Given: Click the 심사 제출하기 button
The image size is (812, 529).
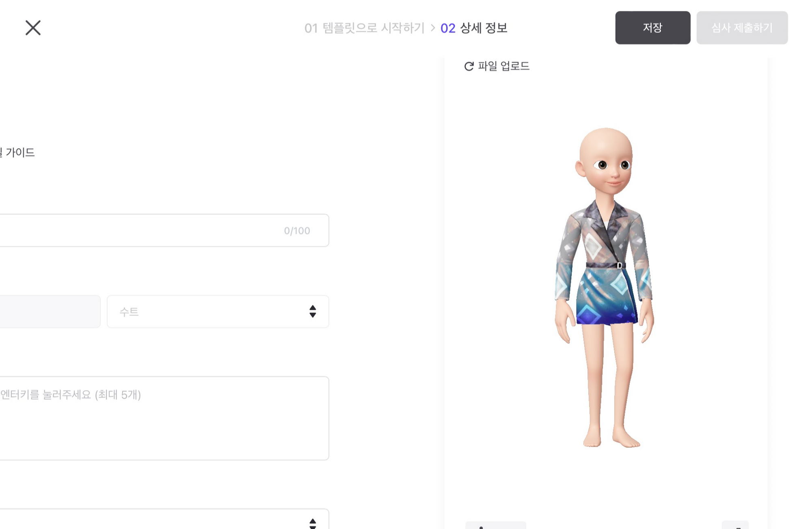Looking at the screenshot, I should 742,28.
